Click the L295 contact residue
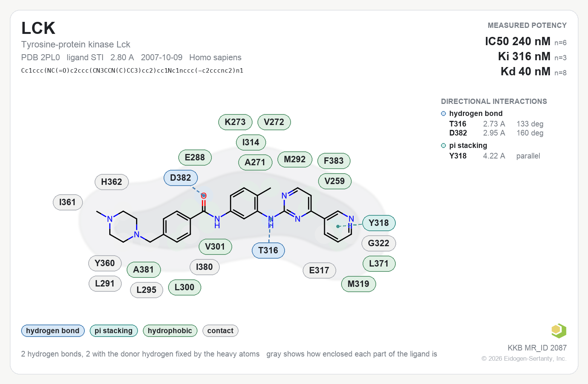Viewport: 588px width, 384px height. (147, 290)
